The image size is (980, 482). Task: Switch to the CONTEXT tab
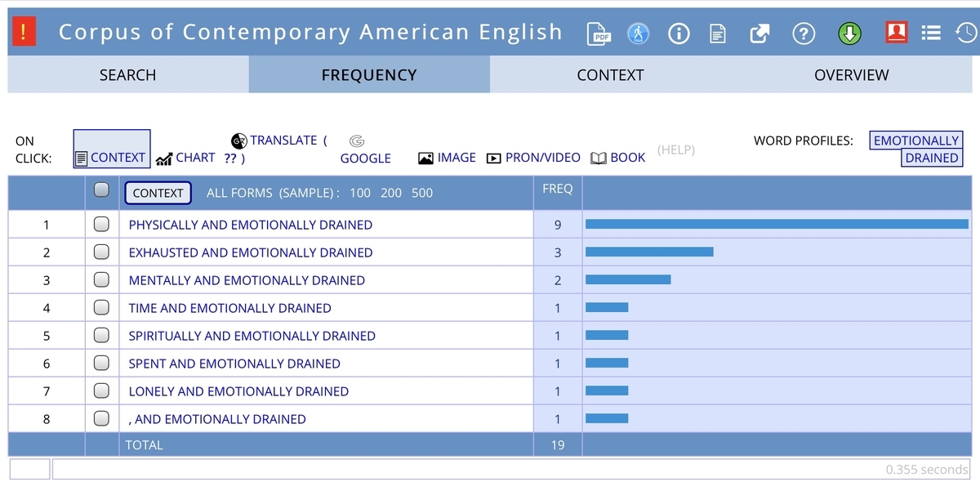[x=610, y=74]
